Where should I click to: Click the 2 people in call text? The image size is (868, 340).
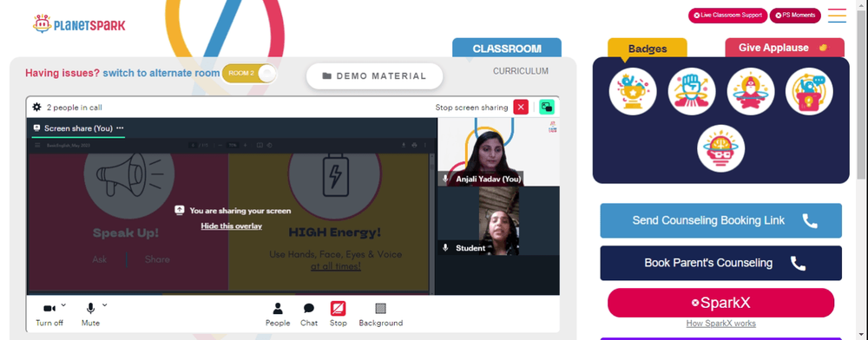pos(74,108)
